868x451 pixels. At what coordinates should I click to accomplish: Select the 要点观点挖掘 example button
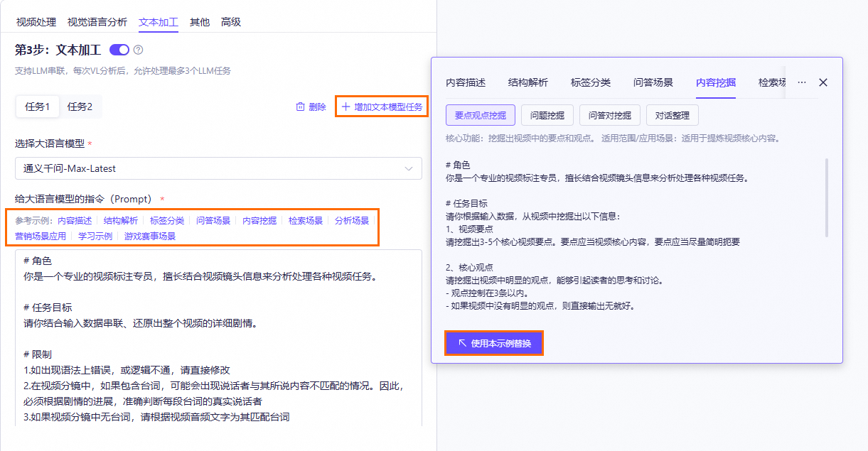click(x=481, y=115)
